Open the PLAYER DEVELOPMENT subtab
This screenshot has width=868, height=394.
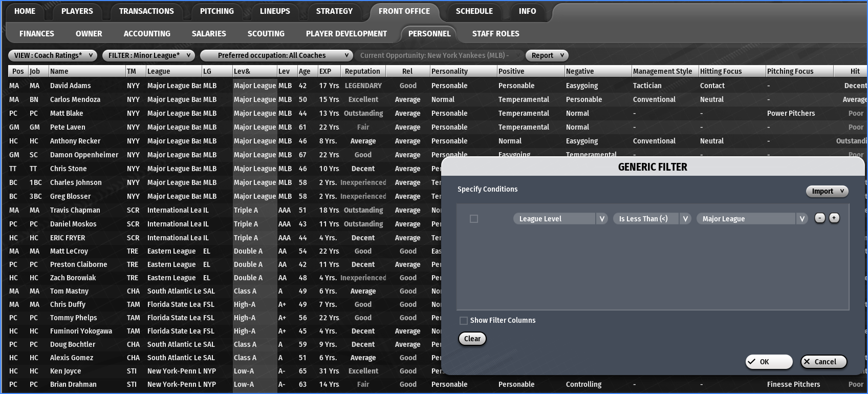click(346, 34)
